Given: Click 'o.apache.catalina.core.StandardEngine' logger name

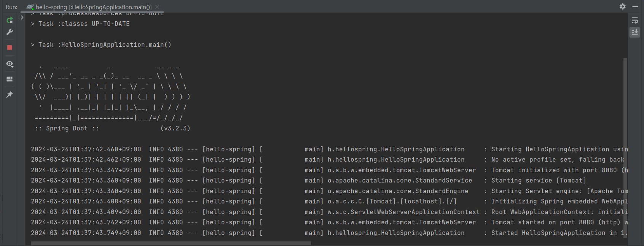Looking at the screenshot, I should [x=398, y=191].
